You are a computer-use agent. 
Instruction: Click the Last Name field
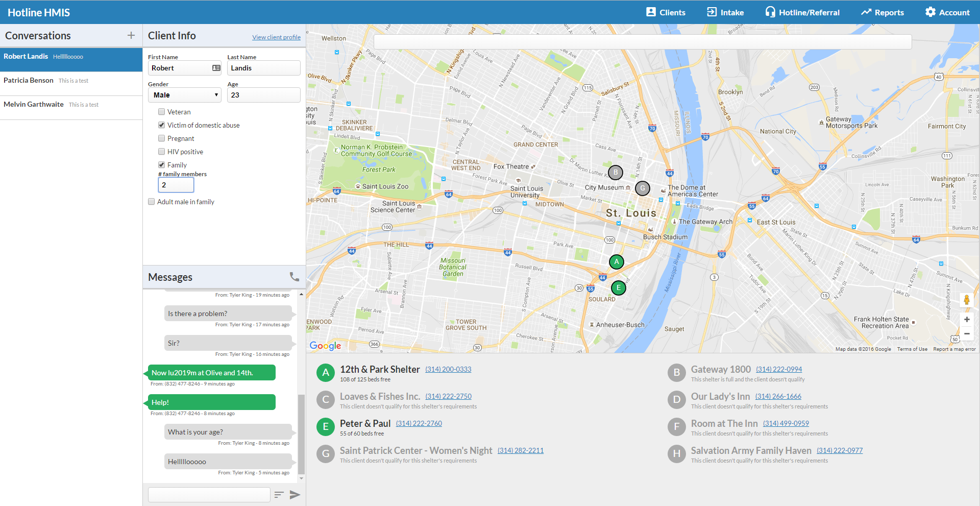[264, 68]
